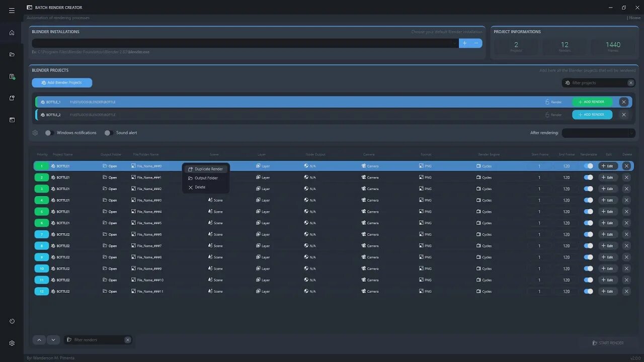The height and width of the screenshot is (362, 644).
Task: Delete render row with priority 12
Action: click(x=626, y=291)
